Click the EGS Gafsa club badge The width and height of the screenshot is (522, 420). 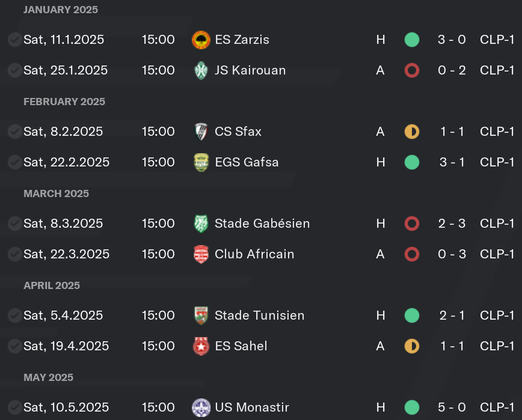pyautogui.click(x=201, y=162)
